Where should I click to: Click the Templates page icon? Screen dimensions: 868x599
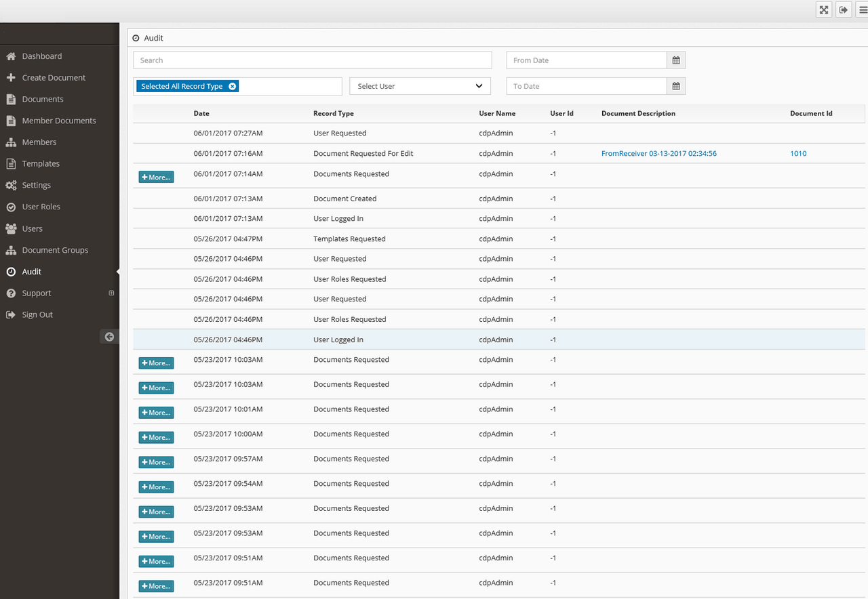11,164
